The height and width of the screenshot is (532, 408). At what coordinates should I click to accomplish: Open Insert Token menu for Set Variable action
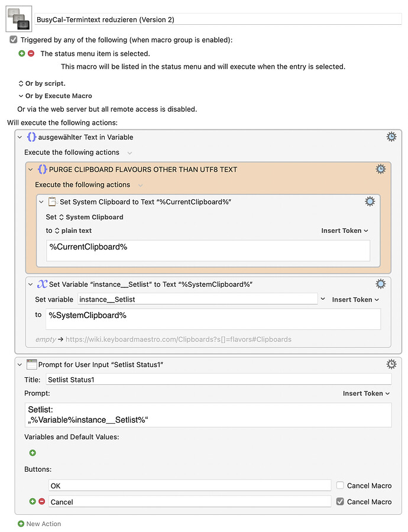pyautogui.click(x=355, y=300)
